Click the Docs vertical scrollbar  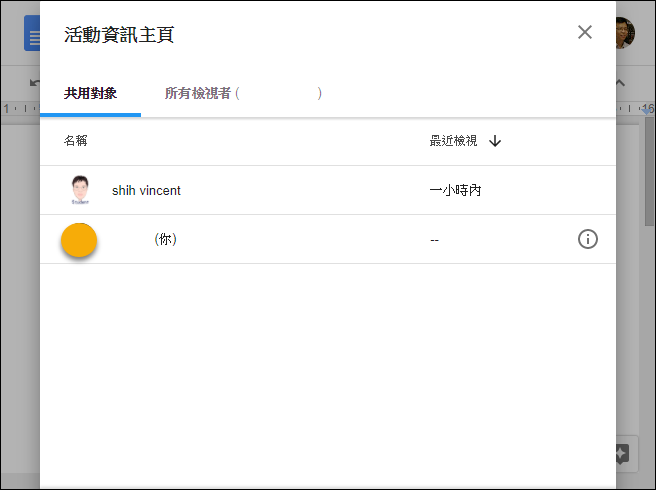(x=649, y=172)
